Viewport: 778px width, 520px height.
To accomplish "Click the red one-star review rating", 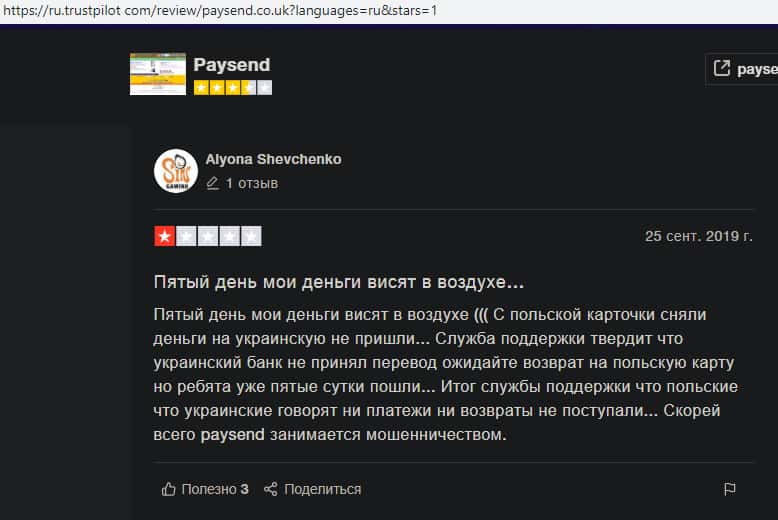I will point(164,237).
